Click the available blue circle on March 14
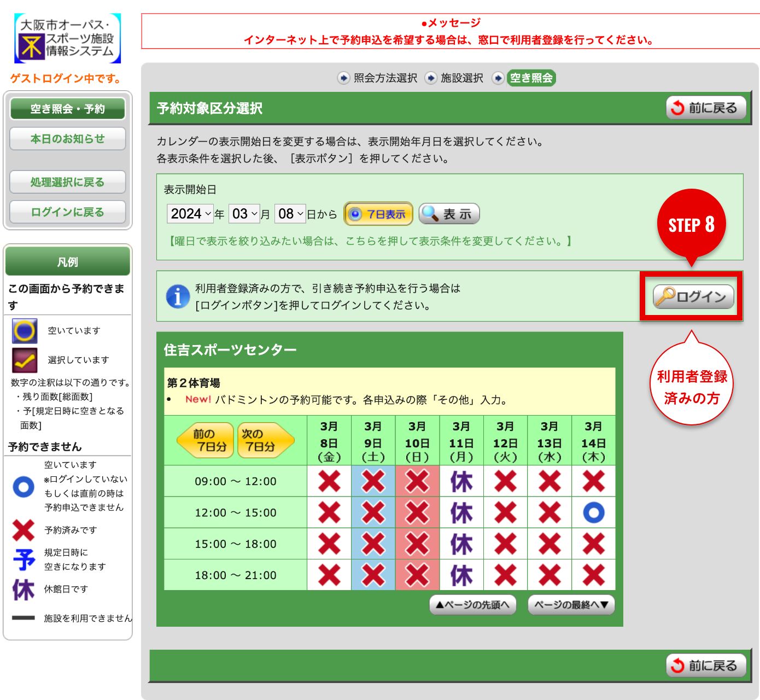 point(593,512)
